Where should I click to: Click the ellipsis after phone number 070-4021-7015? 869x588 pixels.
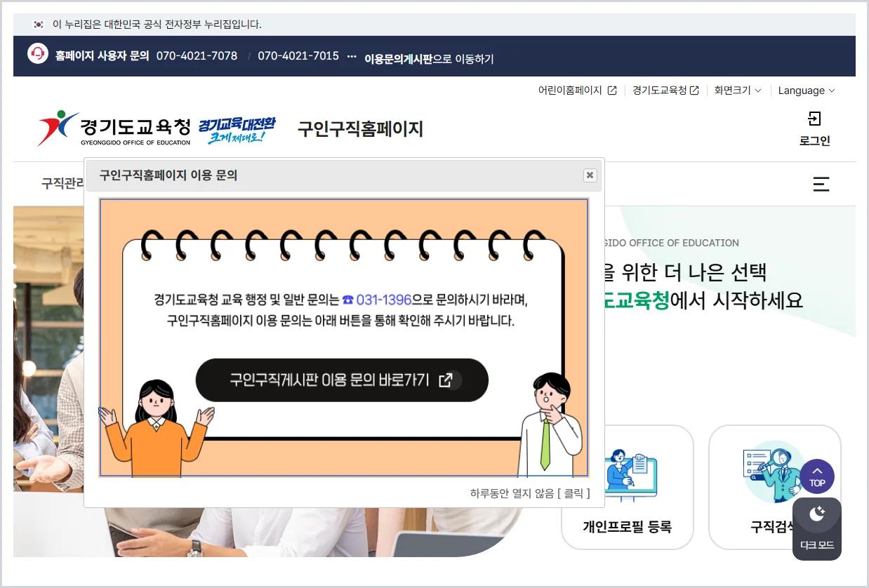(352, 56)
